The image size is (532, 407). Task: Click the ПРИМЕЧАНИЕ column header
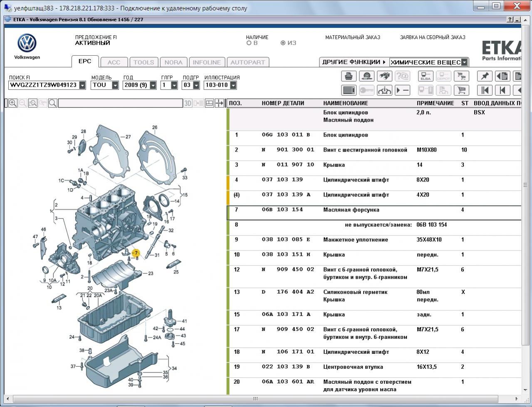tap(435, 103)
